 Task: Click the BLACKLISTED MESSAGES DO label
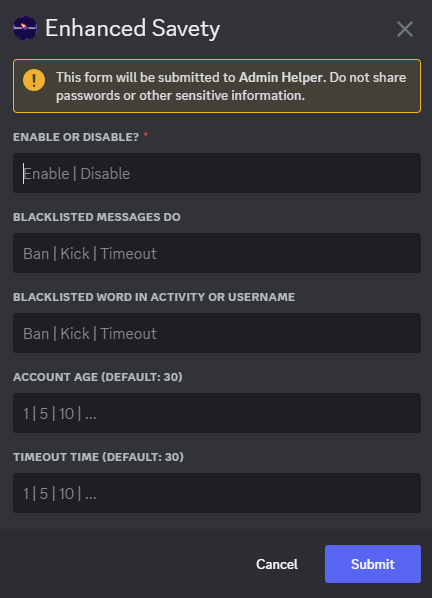97,217
